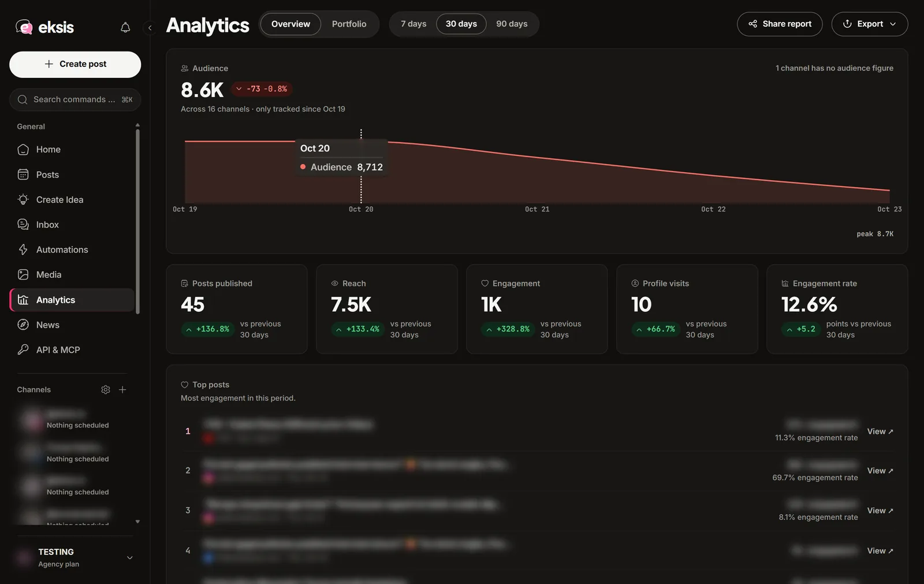
Task: Select 30 days range
Action: (x=461, y=24)
